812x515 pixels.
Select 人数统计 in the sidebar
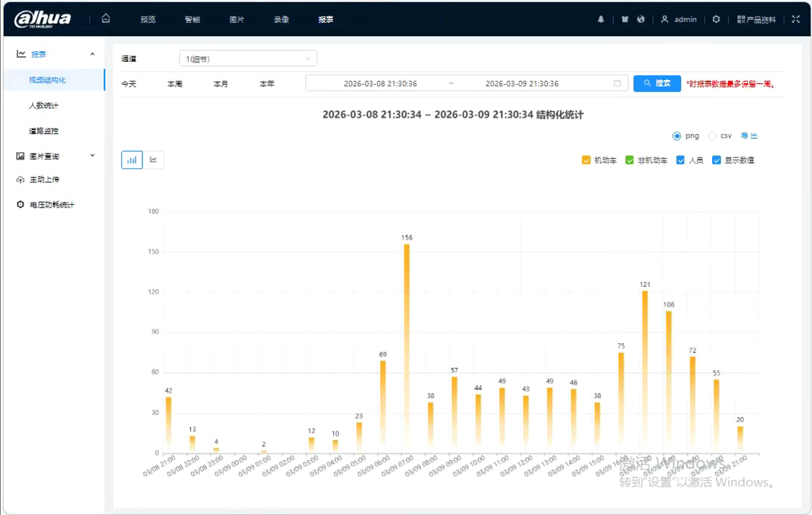click(x=44, y=105)
